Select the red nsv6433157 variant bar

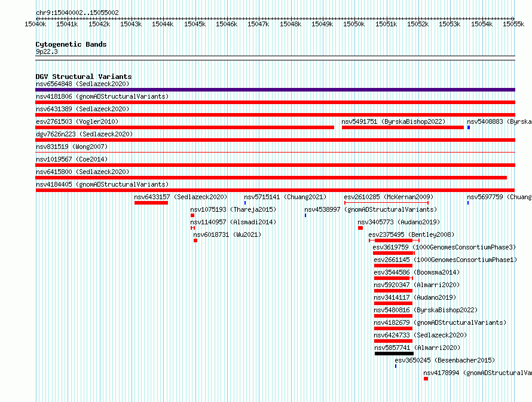[151, 203]
